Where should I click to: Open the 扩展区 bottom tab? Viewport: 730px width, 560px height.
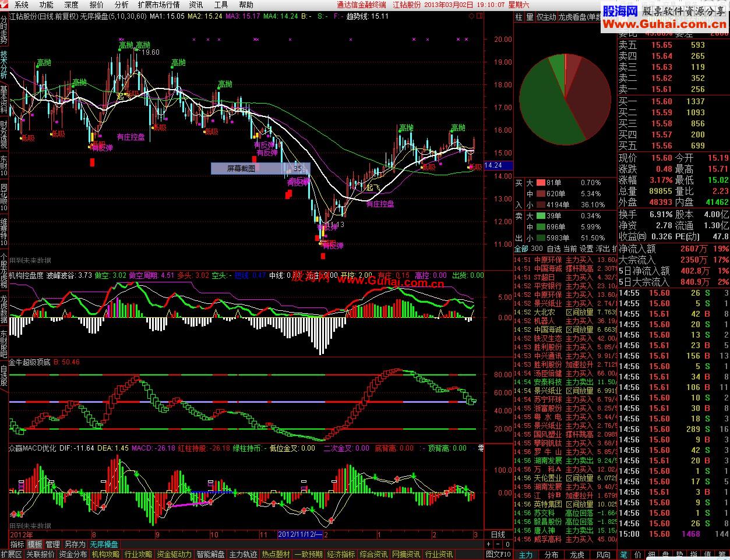coord(11,555)
